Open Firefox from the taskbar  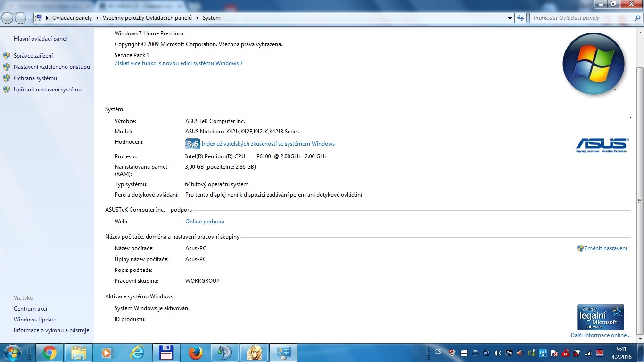coord(196,353)
